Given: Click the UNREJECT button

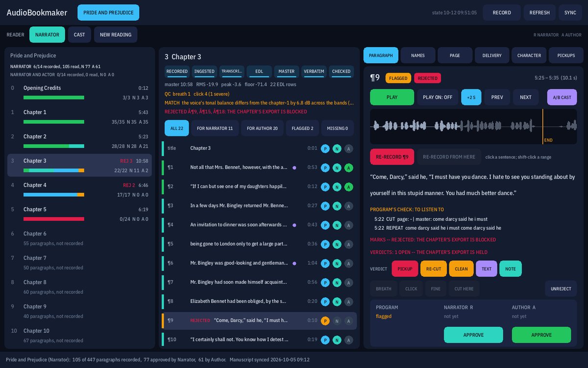Looking at the screenshot, I should (x=561, y=289).
